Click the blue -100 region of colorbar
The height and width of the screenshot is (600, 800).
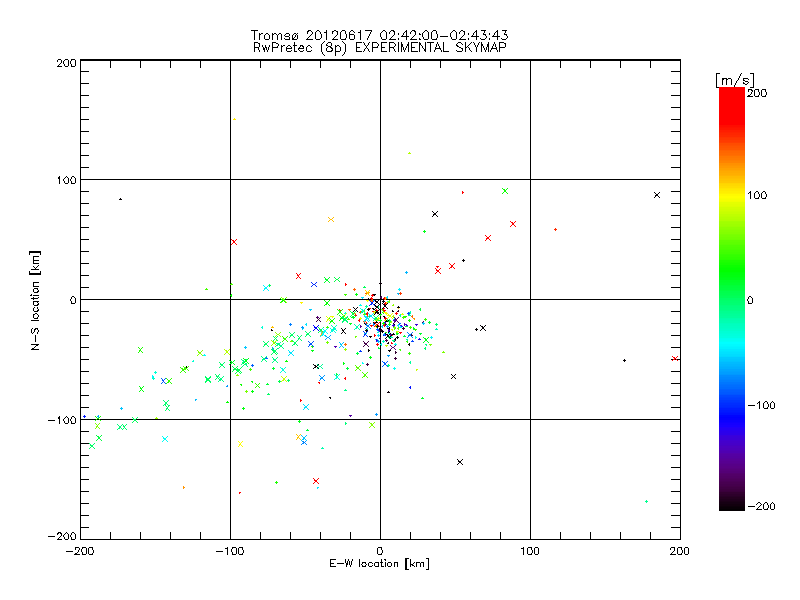[x=732, y=405]
